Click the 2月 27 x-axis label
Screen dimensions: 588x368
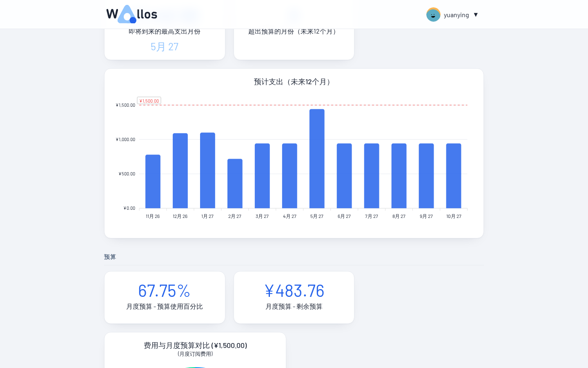[235, 216]
